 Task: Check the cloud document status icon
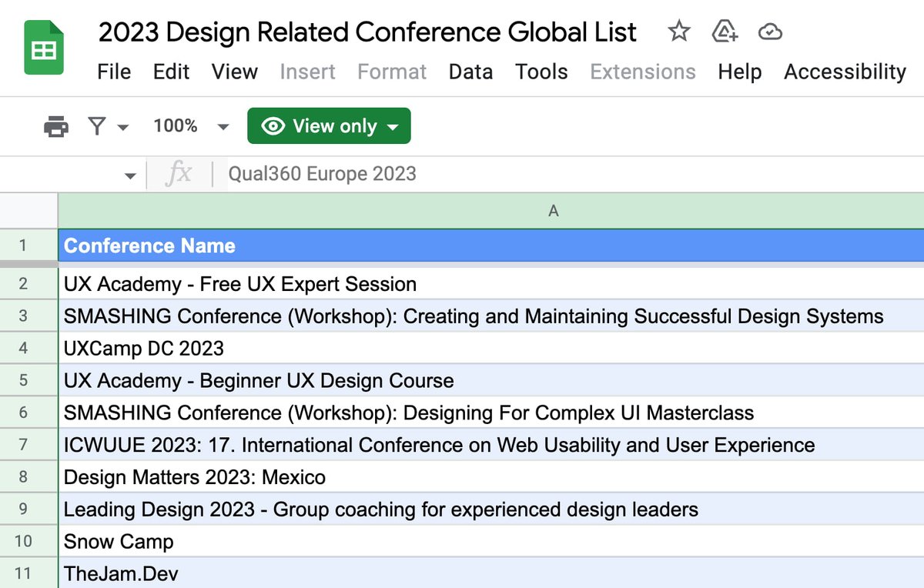click(x=770, y=32)
